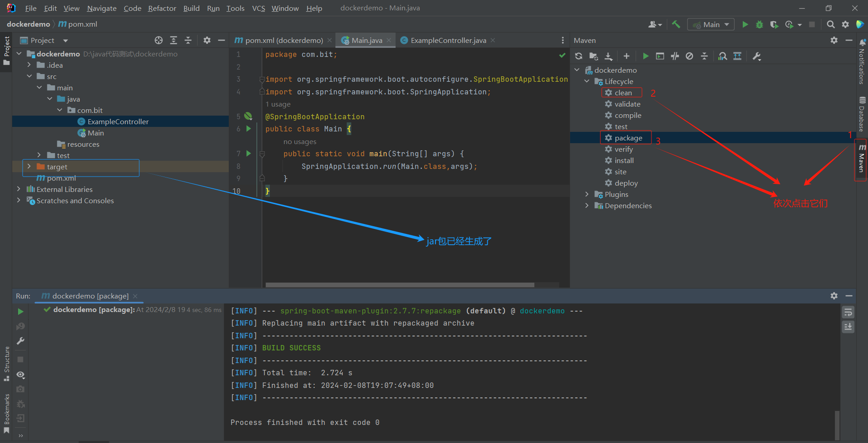Switch to ExampleController.java editor tab

click(448, 40)
